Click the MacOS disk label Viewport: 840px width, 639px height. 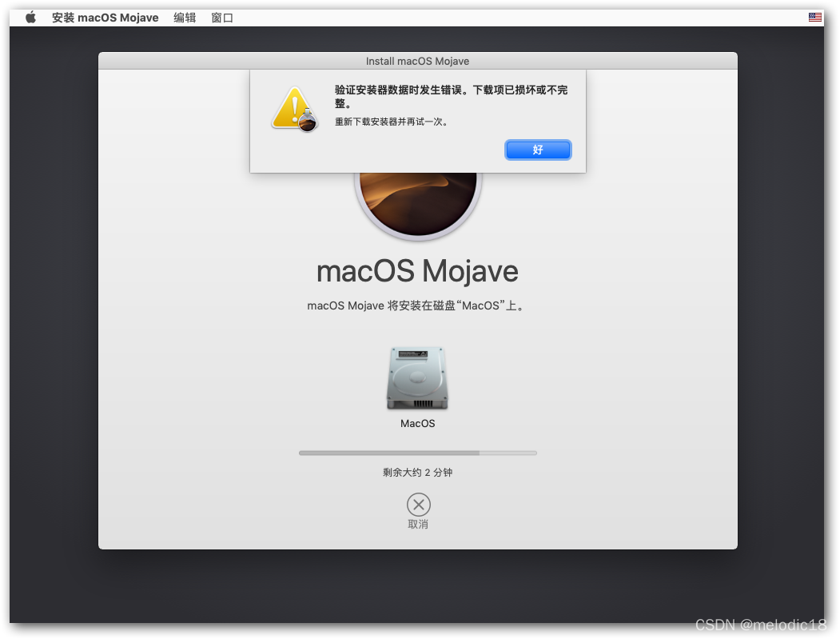(417, 424)
